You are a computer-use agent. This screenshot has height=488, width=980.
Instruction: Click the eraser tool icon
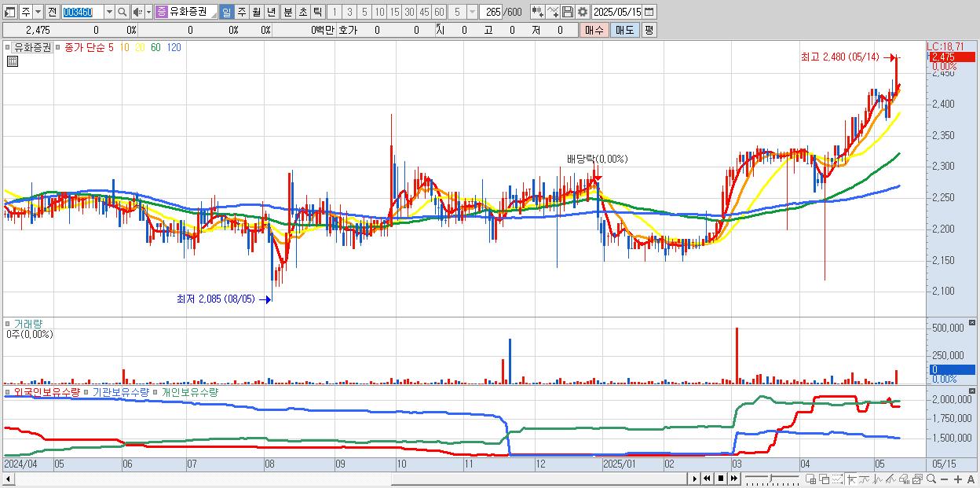click(x=905, y=479)
